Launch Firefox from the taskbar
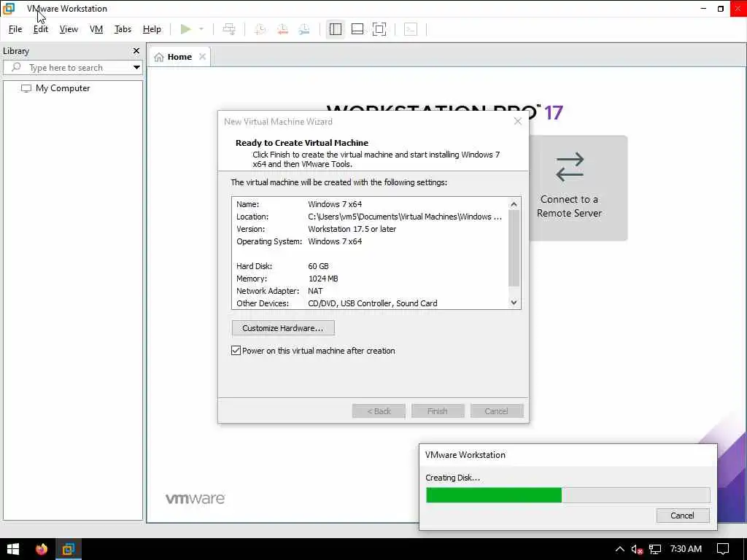The height and width of the screenshot is (560, 747). pyautogui.click(x=42, y=549)
